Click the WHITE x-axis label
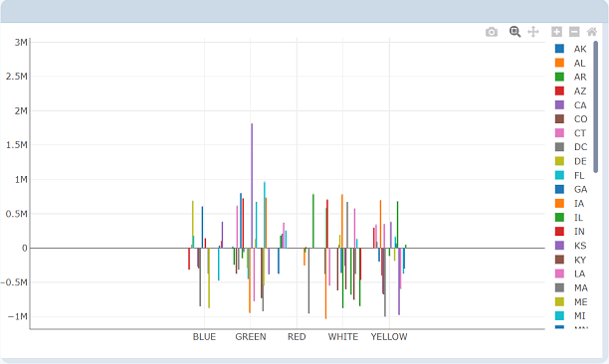This screenshot has height=364, width=609. click(343, 337)
